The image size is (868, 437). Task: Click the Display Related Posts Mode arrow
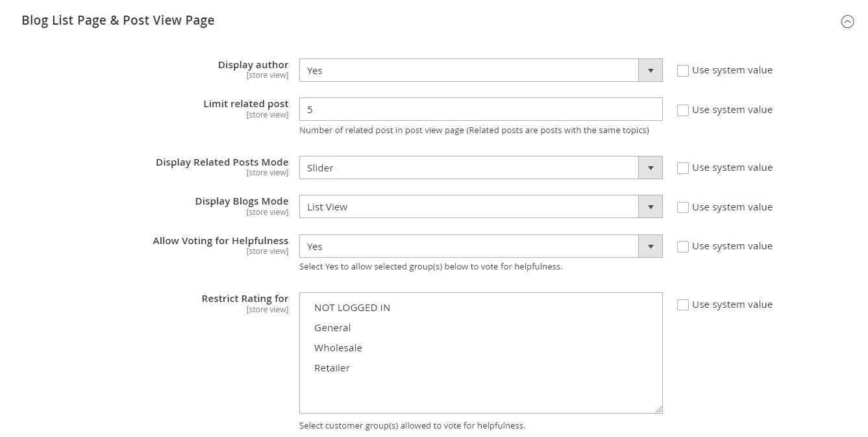650,168
